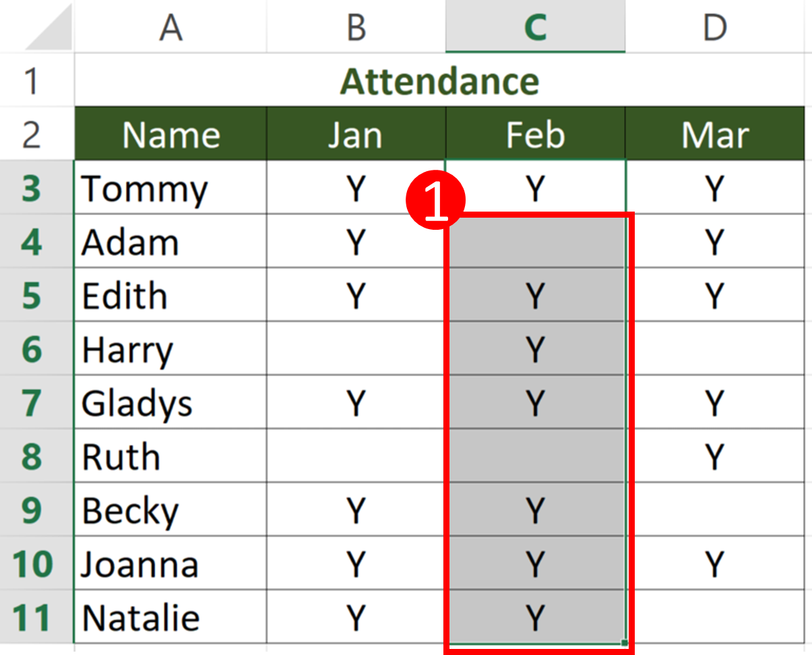Click the Mar header cell

coord(714,133)
